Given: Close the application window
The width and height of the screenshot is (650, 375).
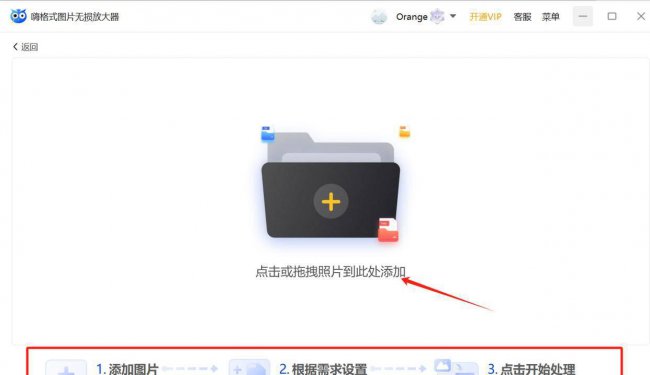Looking at the screenshot, I should point(641,17).
